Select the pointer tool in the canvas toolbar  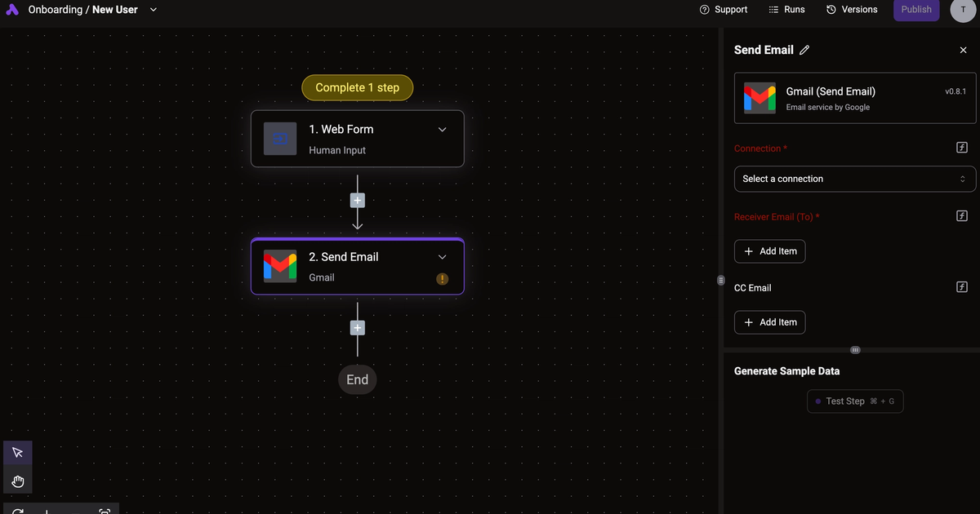(x=18, y=452)
